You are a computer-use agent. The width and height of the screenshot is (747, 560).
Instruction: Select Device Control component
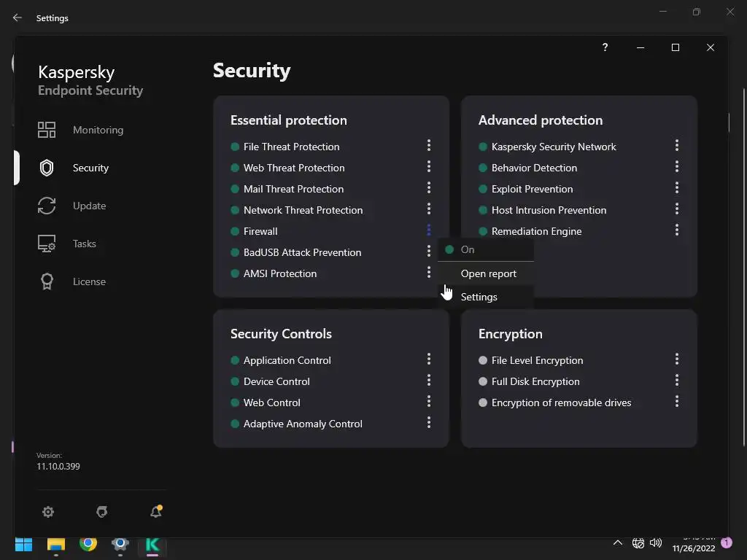pyautogui.click(x=276, y=381)
